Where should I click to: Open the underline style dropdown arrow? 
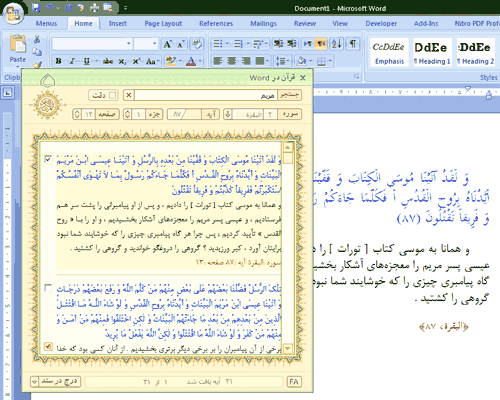coord(96,61)
